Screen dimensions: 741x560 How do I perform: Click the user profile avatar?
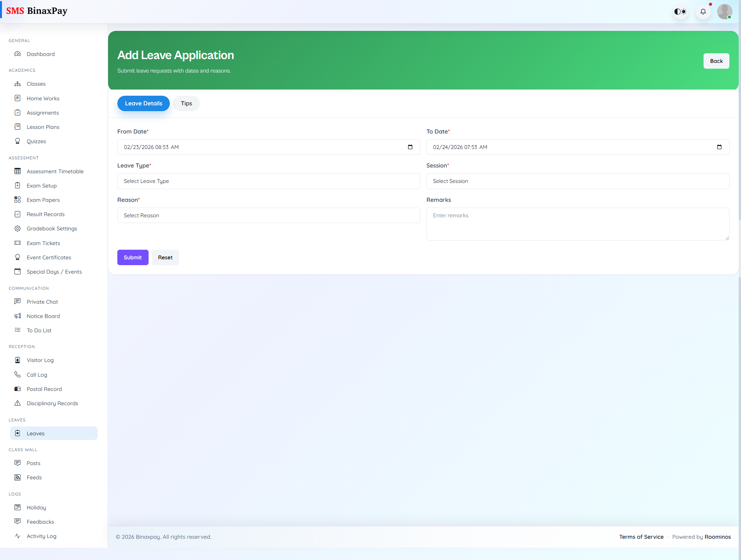724,12
